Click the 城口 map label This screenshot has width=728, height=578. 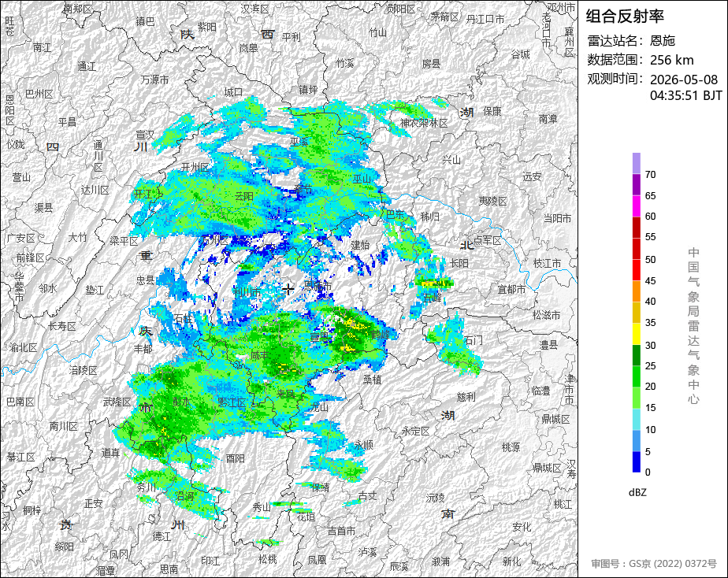click(x=233, y=92)
